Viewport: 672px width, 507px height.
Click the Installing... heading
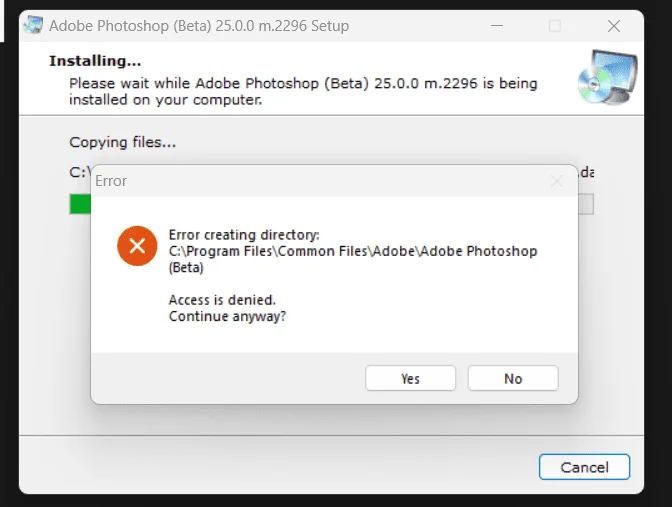pos(95,61)
